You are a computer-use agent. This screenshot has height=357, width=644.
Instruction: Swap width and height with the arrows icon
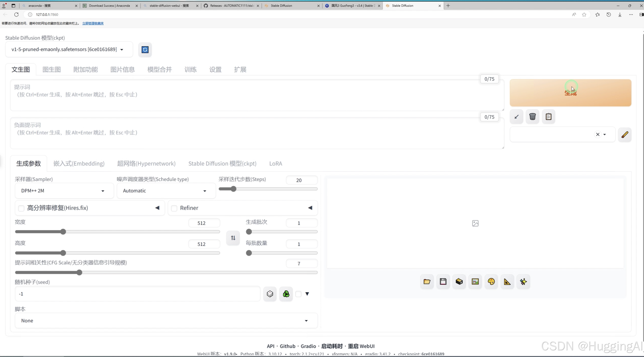(233, 238)
